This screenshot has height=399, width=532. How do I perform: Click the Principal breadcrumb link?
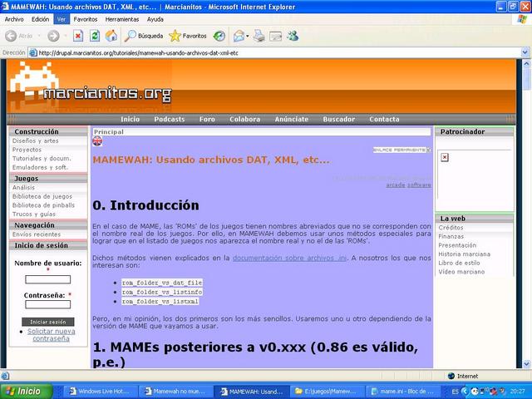tap(109, 131)
